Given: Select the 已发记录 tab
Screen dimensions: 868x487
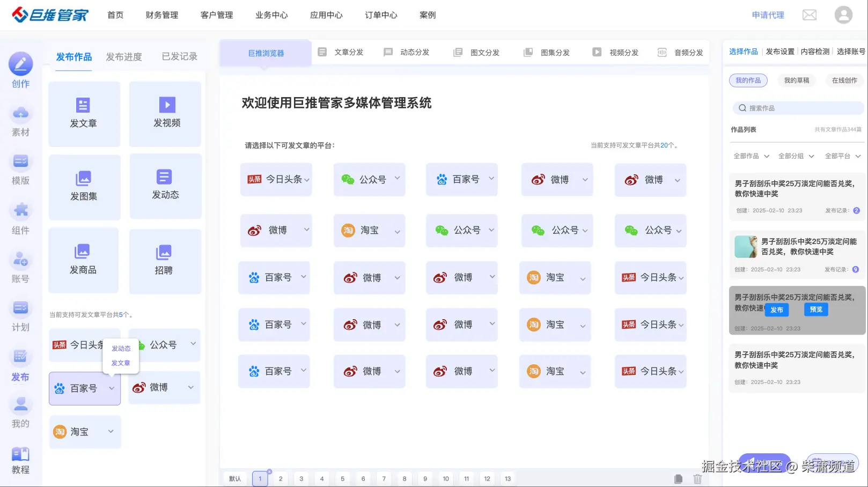Looking at the screenshot, I should [180, 56].
